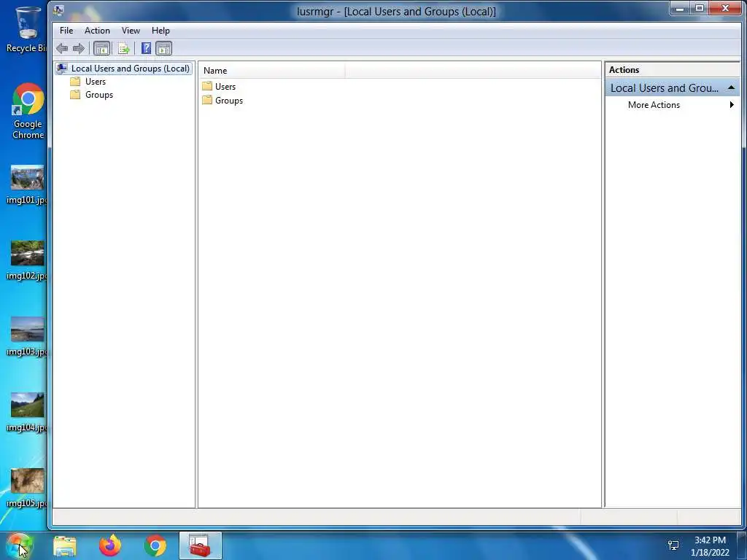747x560 pixels.
Task: Select the Users node label in tree
Action: [96, 82]
